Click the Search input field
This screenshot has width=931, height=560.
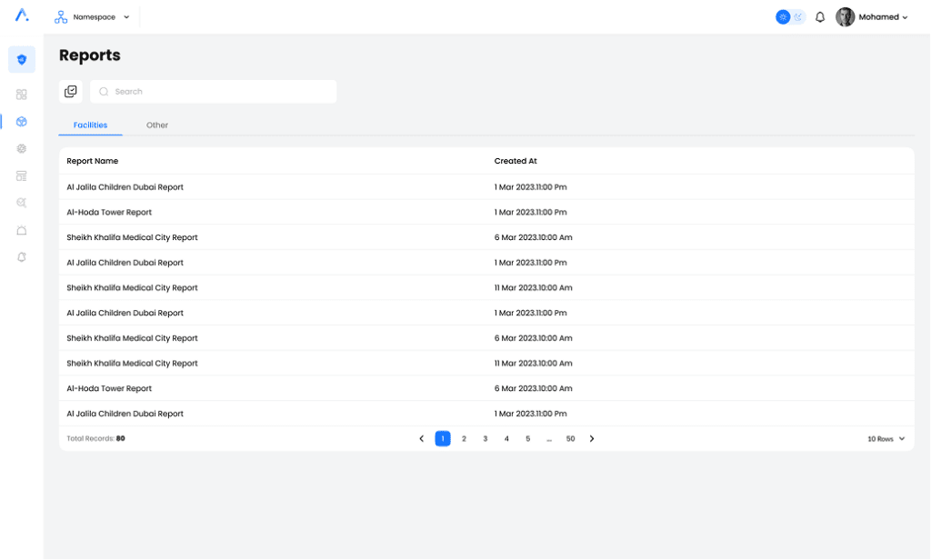218,92
